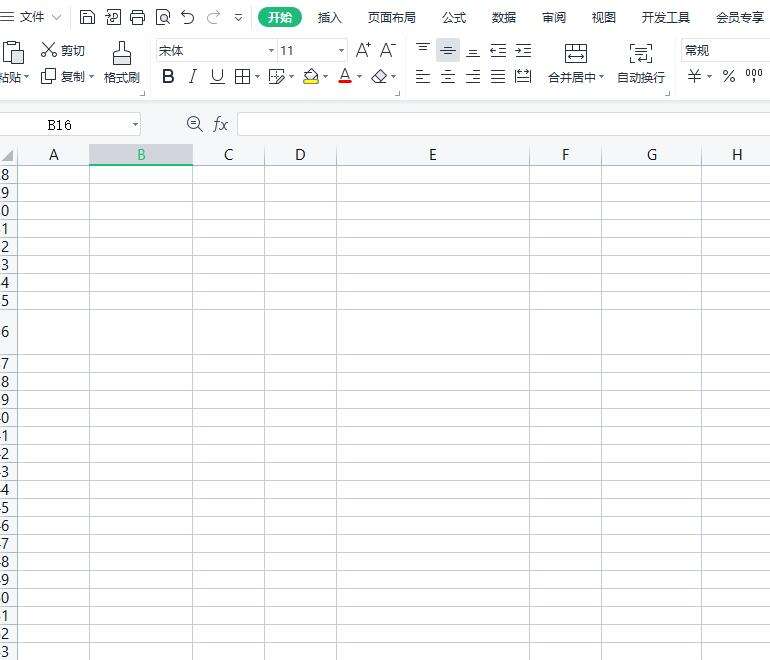Select the 开始 ribbon tab

coord(280,18)
